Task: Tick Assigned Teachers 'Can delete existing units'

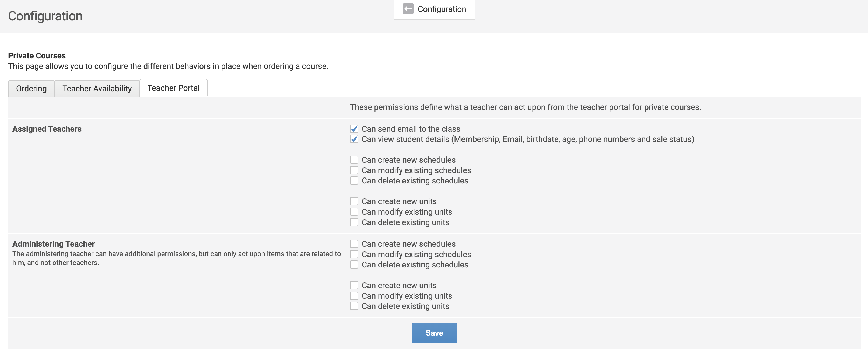Action: tap(354, 222)
